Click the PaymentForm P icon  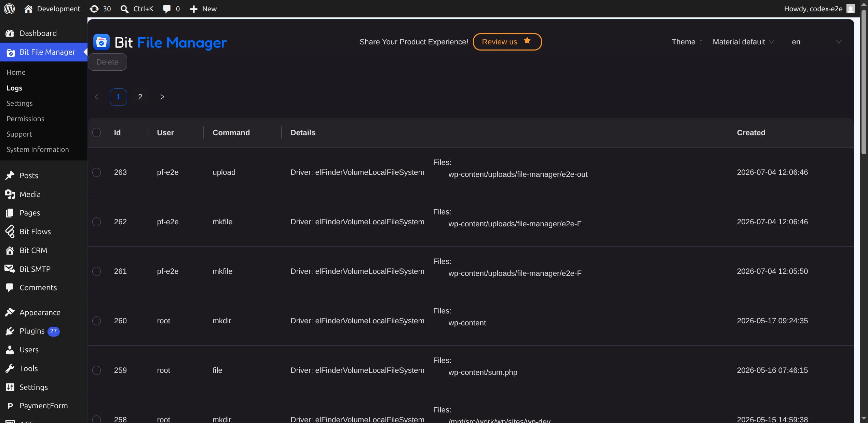point(10,406)
